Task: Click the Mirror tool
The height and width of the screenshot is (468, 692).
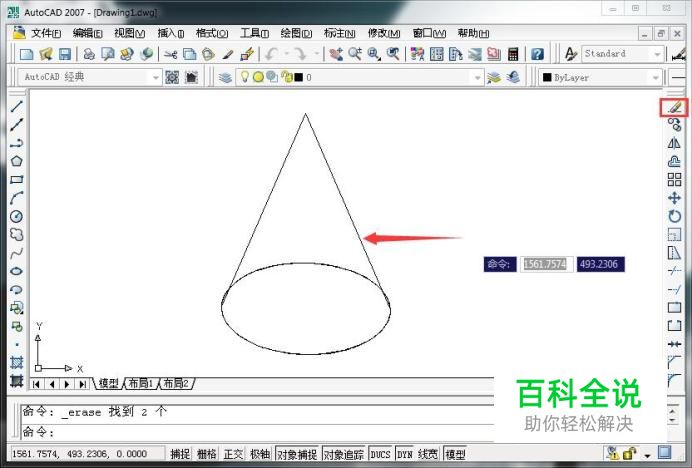Action: [x=674, y=143]
